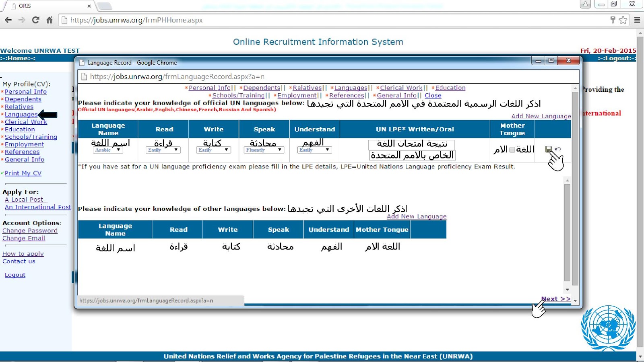Image resolution: width=644 pixels, height=362 pixels.
Task: Open the Read proficiency dropdown
Action: (x=163, y=150)
